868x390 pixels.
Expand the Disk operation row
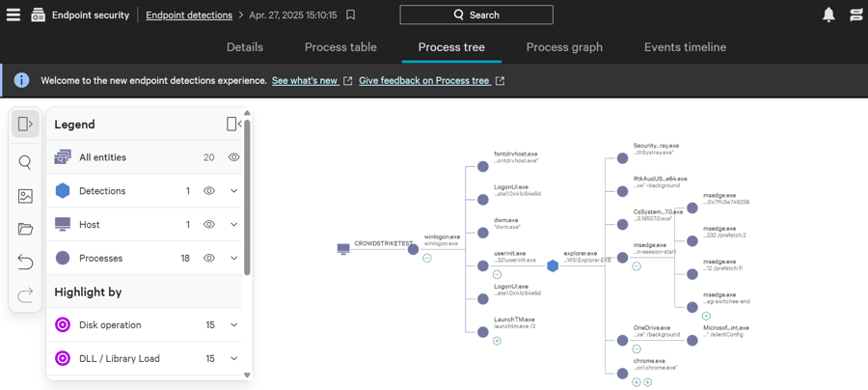coord(233,325)
